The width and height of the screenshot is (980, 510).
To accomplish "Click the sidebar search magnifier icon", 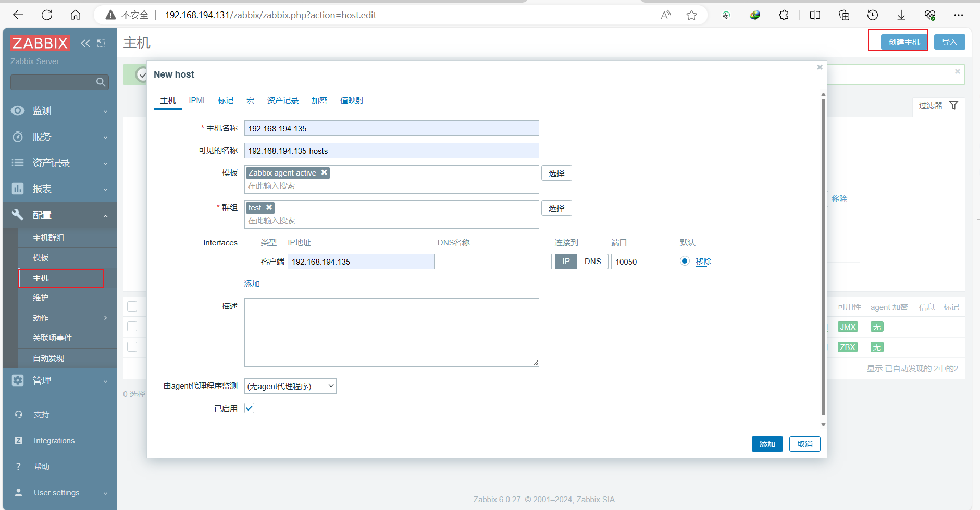I will 101,82.
